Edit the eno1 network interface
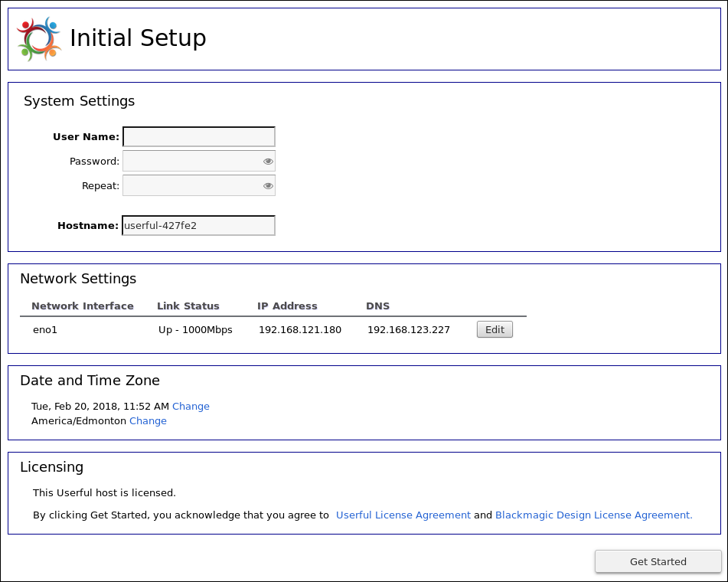This screenshot has width=728, height=582. [495, 330]
